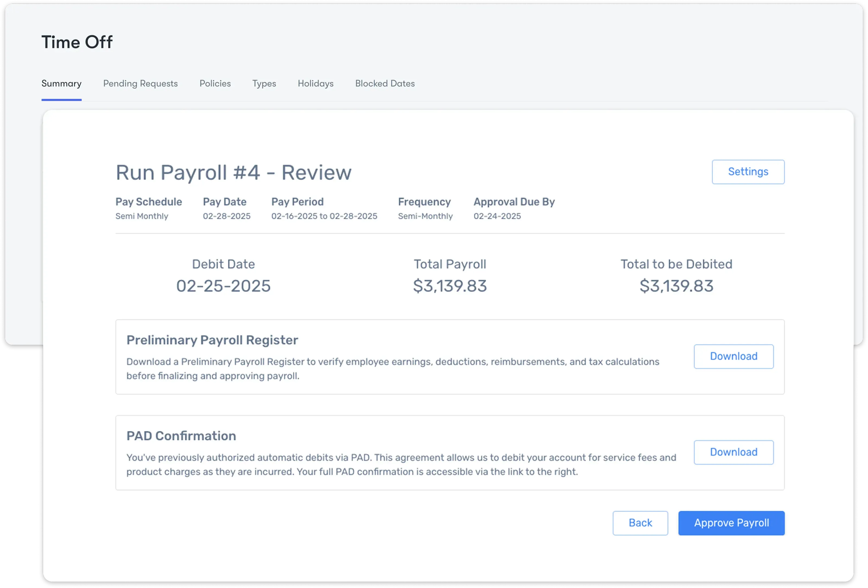Open the Holidays tab
This screenshot has width=868, height=588.
[x=316, y=83]
